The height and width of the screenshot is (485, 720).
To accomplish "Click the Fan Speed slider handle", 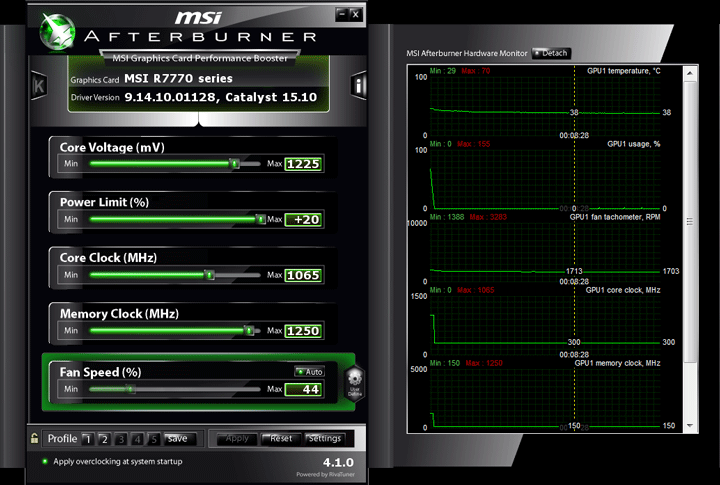I will tap(130, 389).
